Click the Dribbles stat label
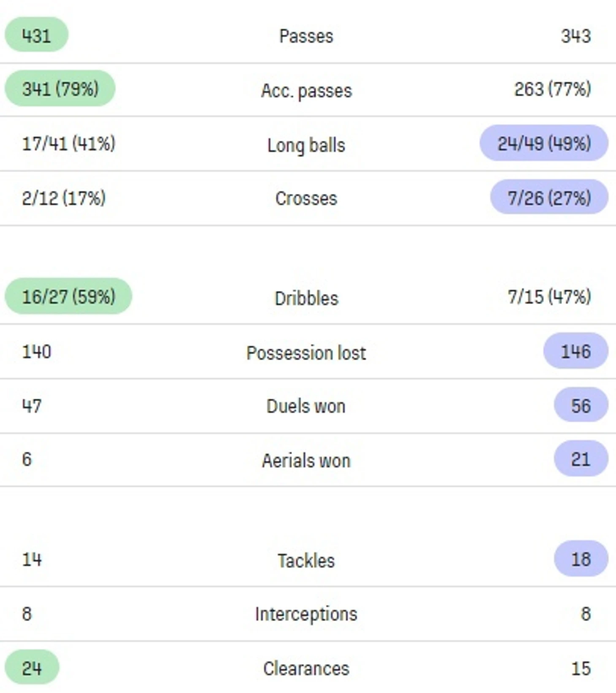616x693 pixels. tap(306, 298)
